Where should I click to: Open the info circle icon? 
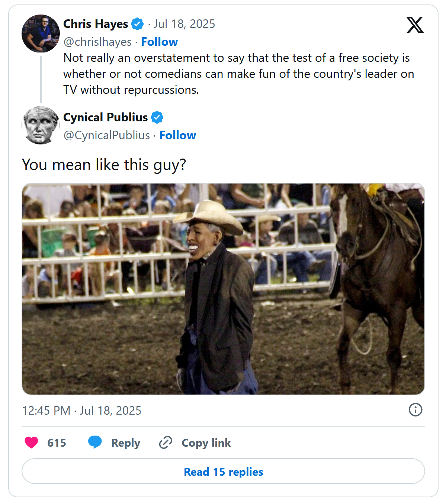[415, 410]
